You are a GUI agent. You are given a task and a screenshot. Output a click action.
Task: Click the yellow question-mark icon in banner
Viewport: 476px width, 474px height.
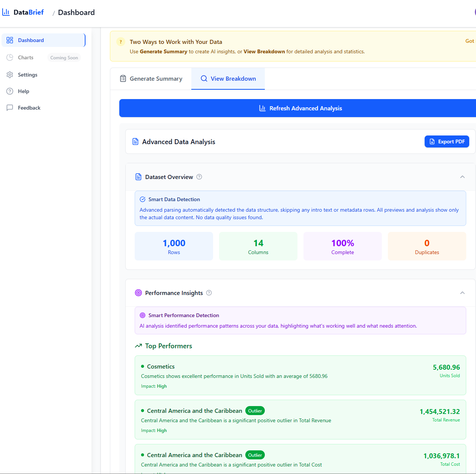(120, 42)
